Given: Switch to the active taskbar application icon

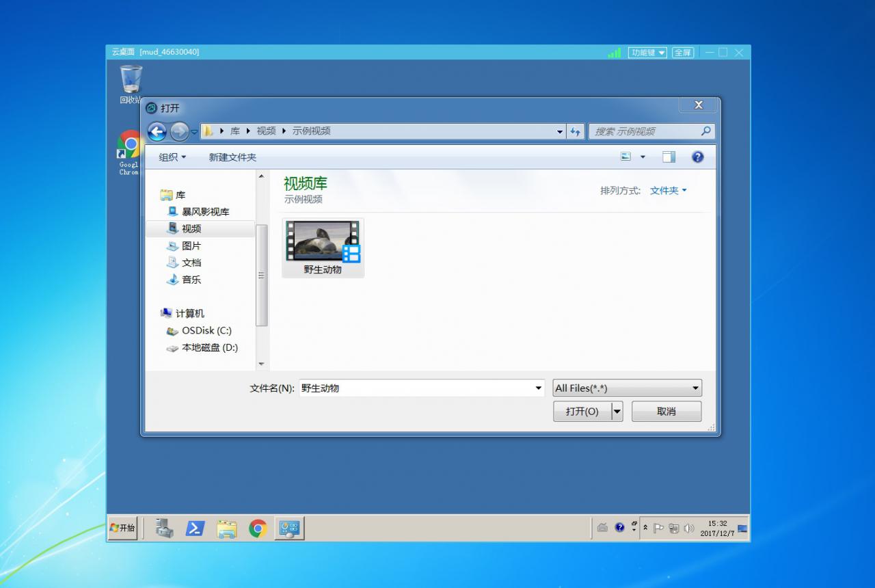Looking at the screenshot, I should (290, 528).
